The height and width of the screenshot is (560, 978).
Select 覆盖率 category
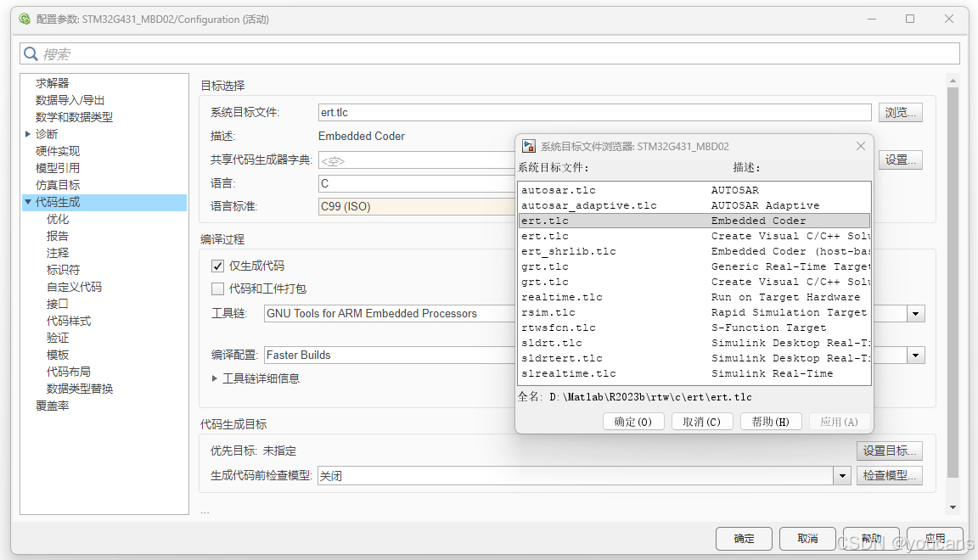pos(53,406)
